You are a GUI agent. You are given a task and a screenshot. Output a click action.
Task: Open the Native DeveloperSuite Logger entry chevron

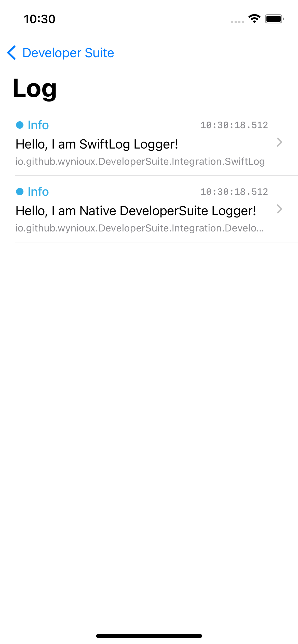[x=279, y=209]
